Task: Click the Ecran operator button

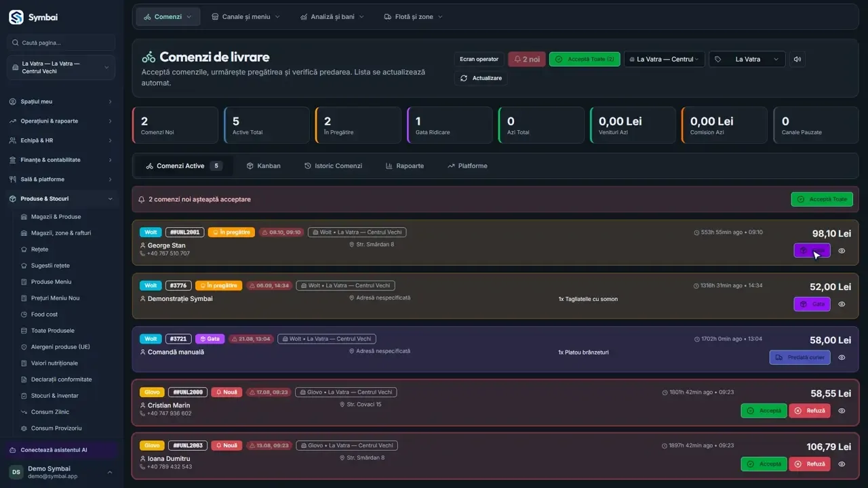Action: [479, 59]
